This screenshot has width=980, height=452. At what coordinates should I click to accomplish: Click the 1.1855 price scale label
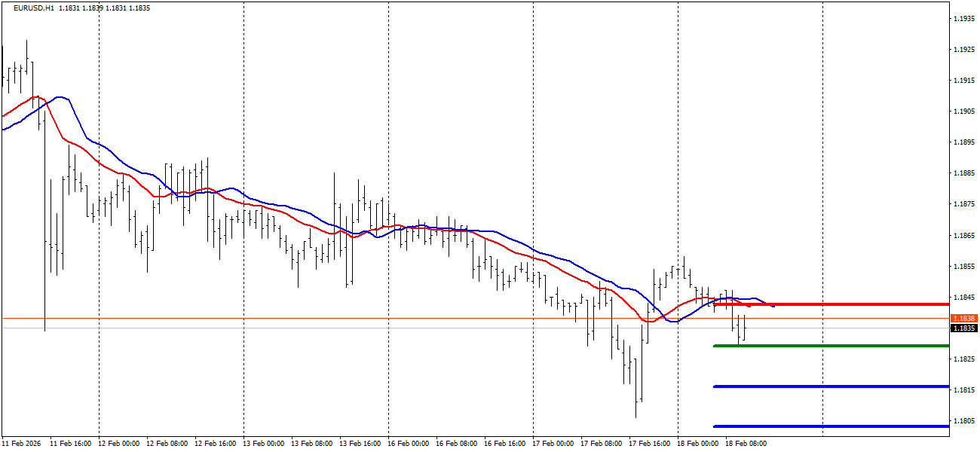tap(965, 267)
